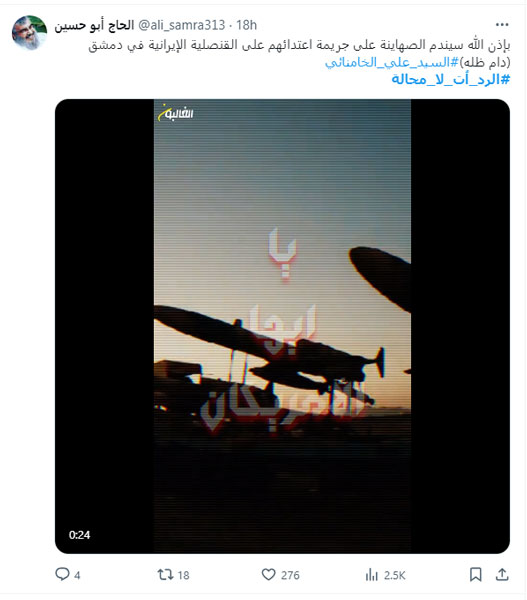
Task: Click the author display name الحاج أبو حسين
Action: tap(94, 26)
